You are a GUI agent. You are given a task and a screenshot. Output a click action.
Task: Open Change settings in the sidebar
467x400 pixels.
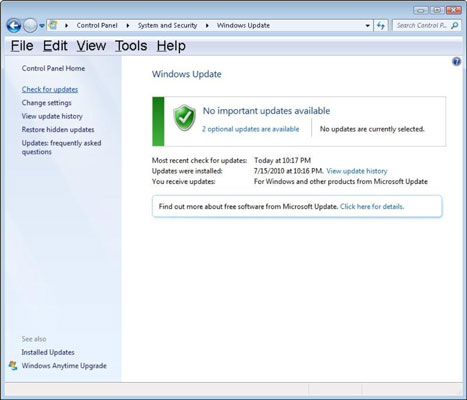(46, 103)
